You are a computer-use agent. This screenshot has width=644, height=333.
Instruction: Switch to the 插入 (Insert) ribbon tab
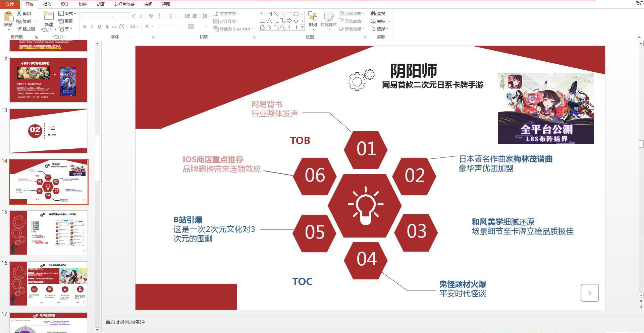[47, 4]
